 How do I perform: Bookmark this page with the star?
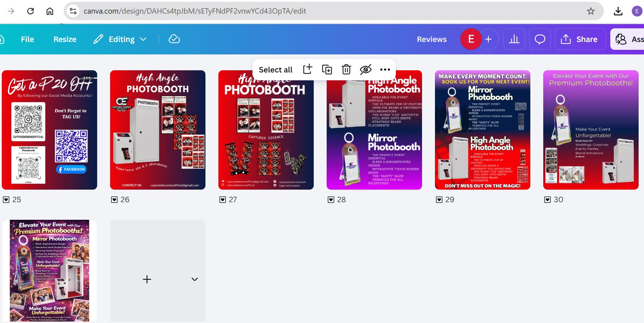pyautogui.click(x=591, y=11)
